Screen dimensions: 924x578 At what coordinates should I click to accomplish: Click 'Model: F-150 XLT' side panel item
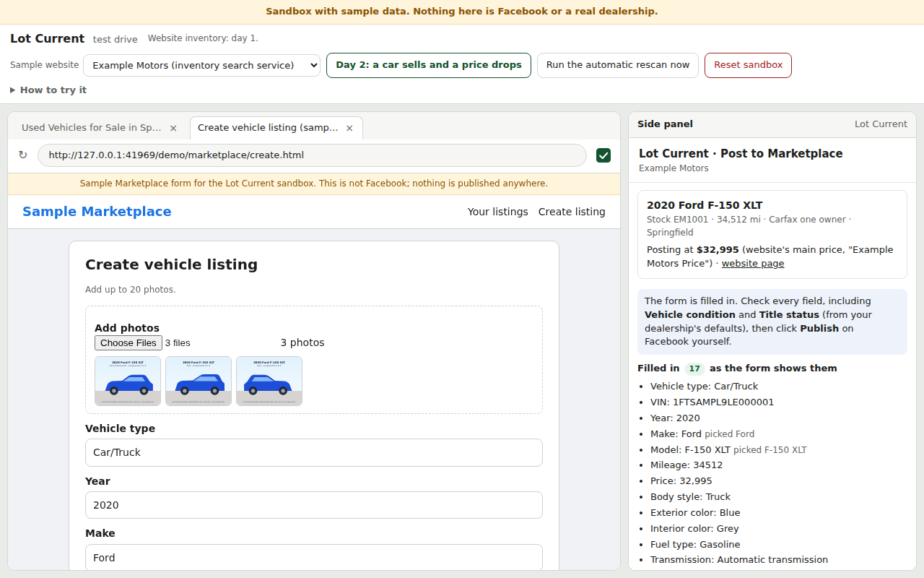coord(728,450)
